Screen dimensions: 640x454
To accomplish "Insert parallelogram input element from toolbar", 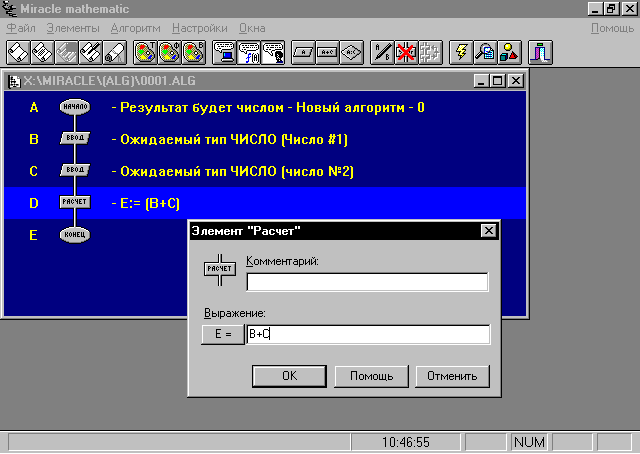I will [x=304, y=50].
